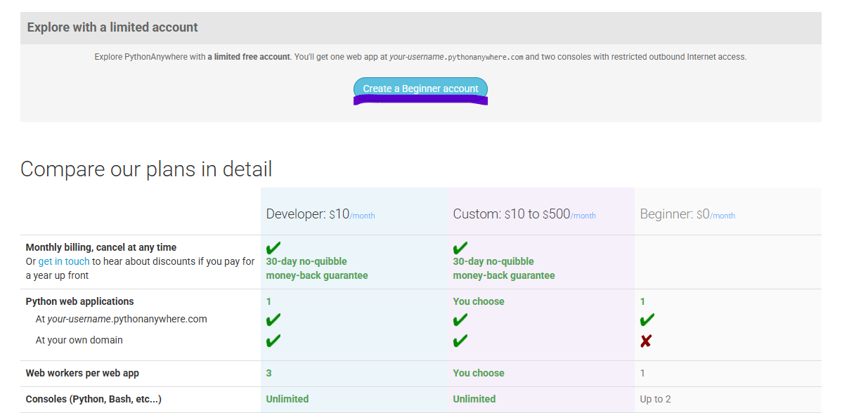Click Developer 30-day no-quibble money-back guarantee text
The width and height of the screenshot is (868, 413).
coord(317,268)
